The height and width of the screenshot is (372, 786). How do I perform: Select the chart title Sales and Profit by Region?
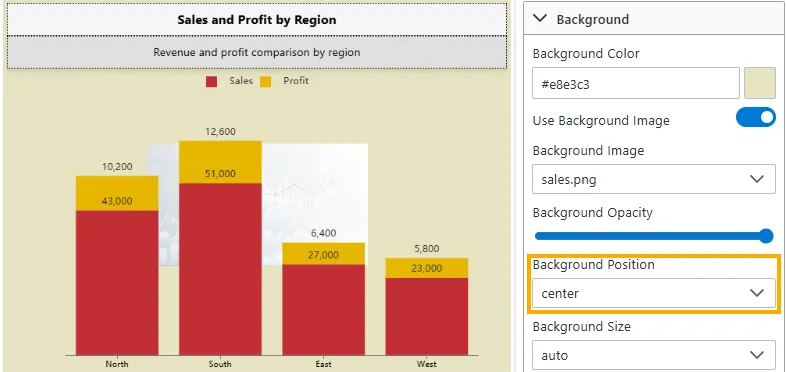coord(257,20)
